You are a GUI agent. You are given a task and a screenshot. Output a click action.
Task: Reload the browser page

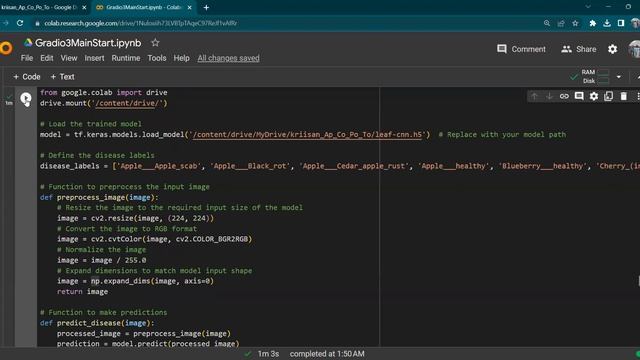pyautogui.click(x=20, y=23)
